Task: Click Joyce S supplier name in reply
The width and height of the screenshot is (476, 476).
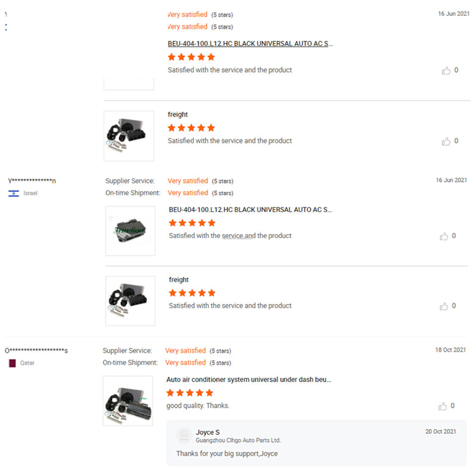Action: click(207, 432)
